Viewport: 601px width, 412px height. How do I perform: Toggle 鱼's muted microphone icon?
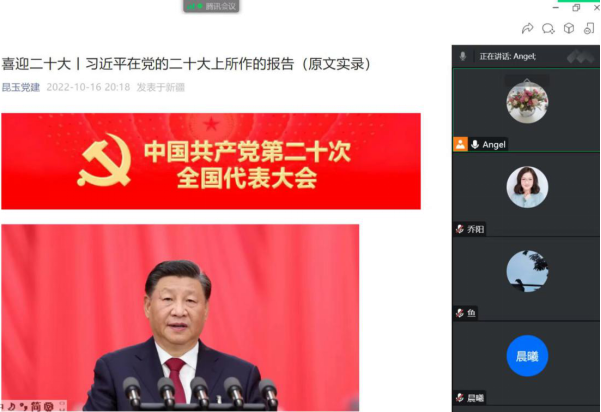(460, 313)
